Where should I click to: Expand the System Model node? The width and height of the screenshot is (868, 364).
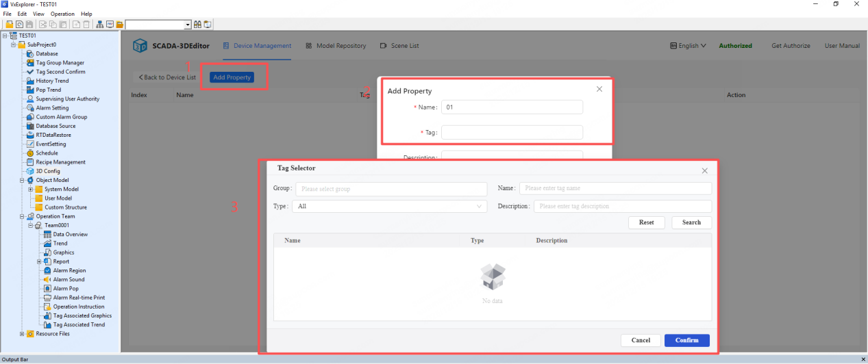pos(31,190)
